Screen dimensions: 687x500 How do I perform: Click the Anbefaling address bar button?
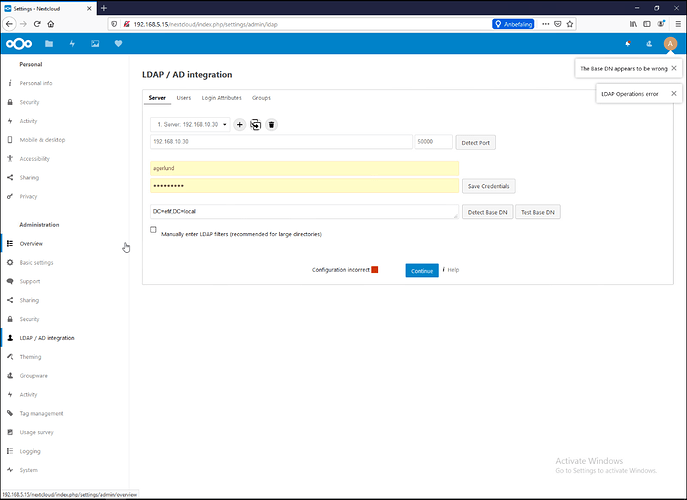513,24
